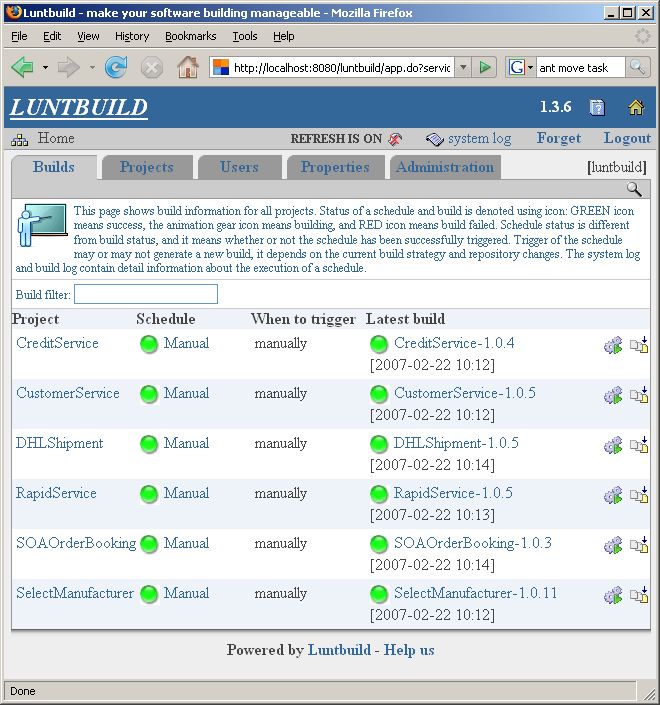Screen dimensions: 660x705
Task: Trigger a build for the SOAOrderBooking row
Action: pyautogui.click(x=613, y=545)
